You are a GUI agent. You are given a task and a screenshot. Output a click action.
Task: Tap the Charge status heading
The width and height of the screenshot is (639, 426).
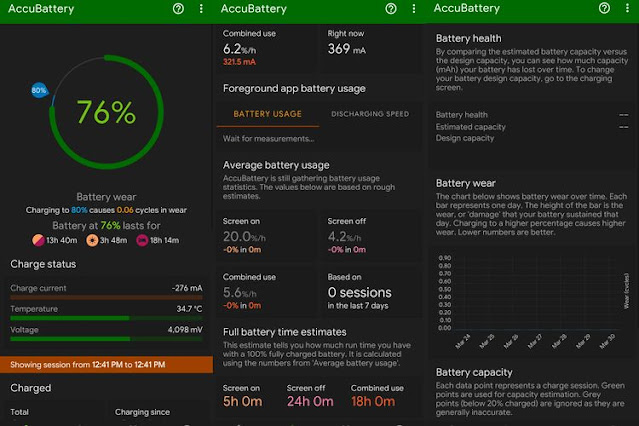tap(43, 264)
